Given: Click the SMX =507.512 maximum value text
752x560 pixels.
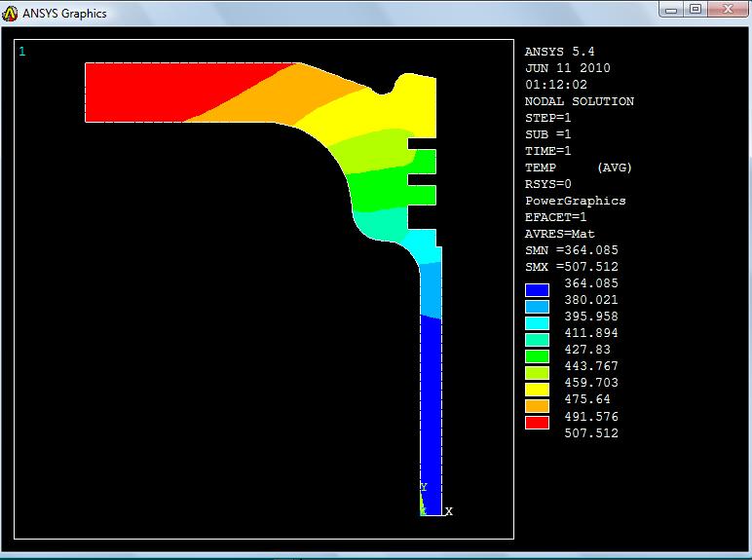Looking at the screenshot, I should click(x=571, y=267).
